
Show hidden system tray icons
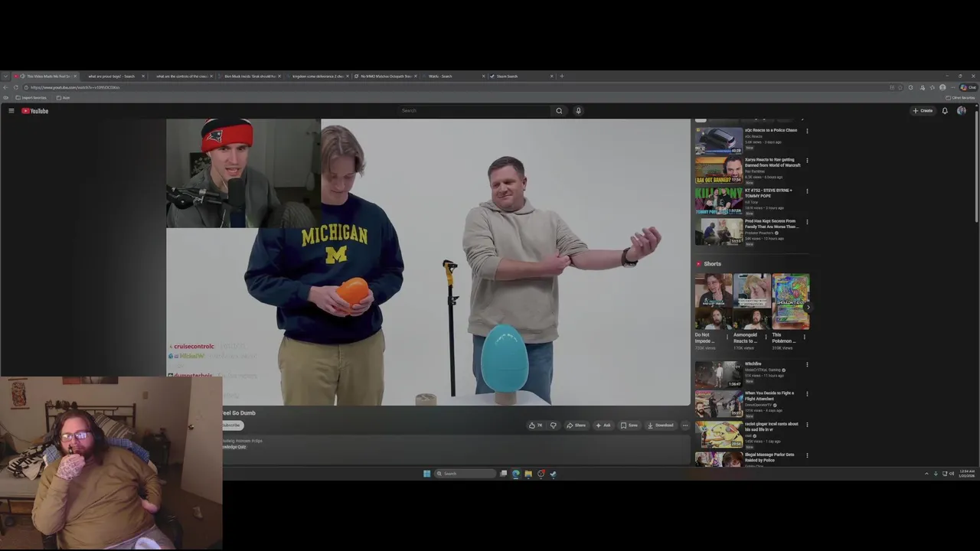point(926,474)
